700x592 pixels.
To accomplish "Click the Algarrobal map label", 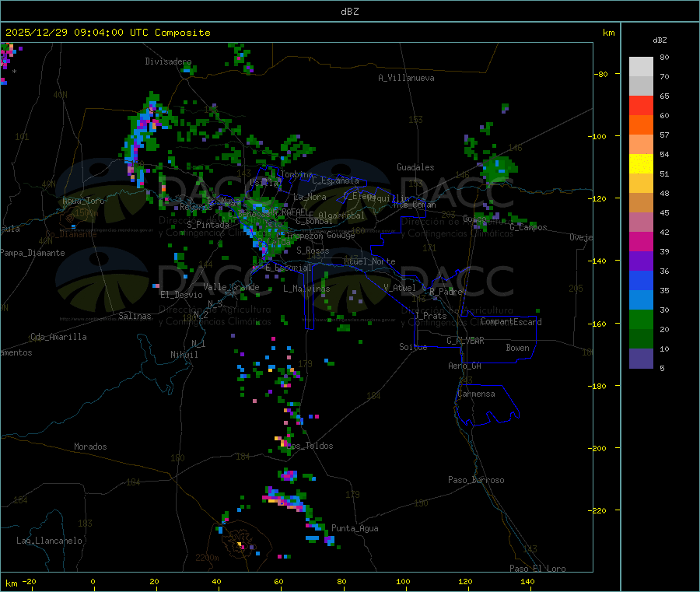I will (341, 215).
